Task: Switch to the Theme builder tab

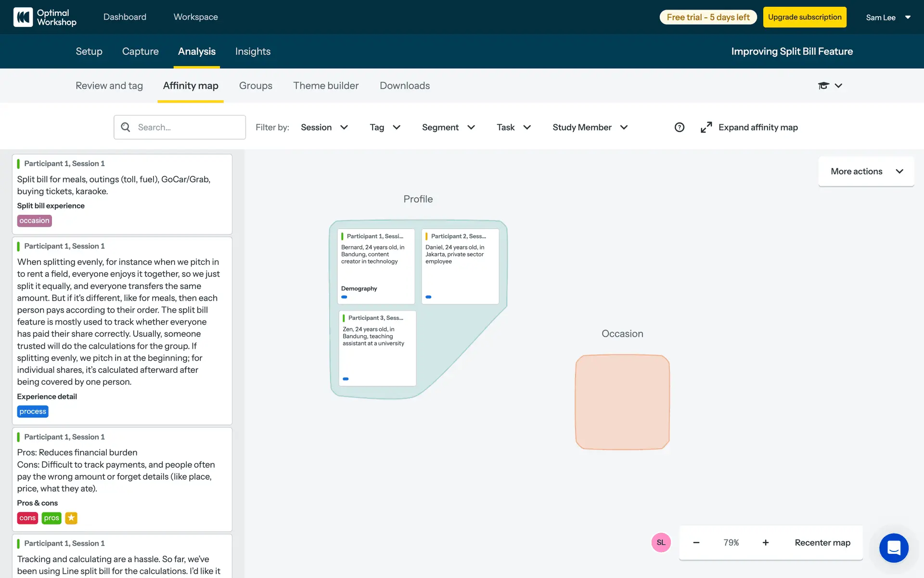Action: pos(326,86)
